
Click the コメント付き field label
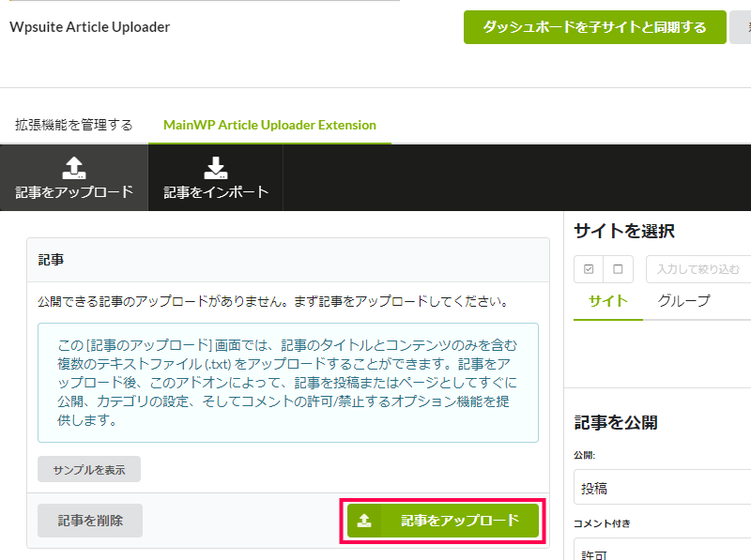click(602, 523)
